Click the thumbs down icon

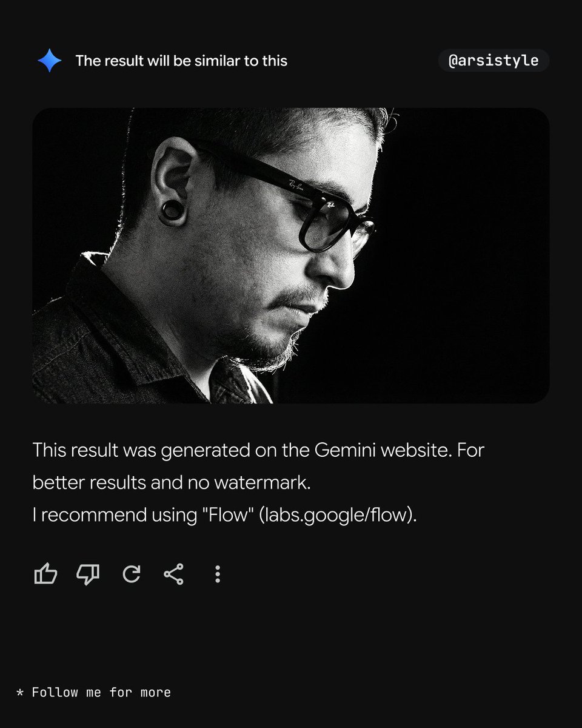pyautogui.click(x=88, y=574)
